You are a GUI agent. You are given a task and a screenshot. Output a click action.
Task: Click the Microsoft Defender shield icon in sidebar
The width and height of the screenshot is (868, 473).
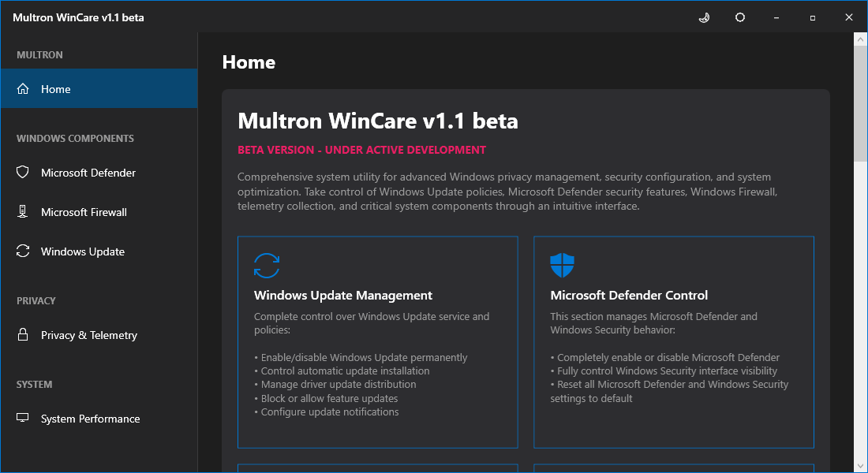coord(23,172)
